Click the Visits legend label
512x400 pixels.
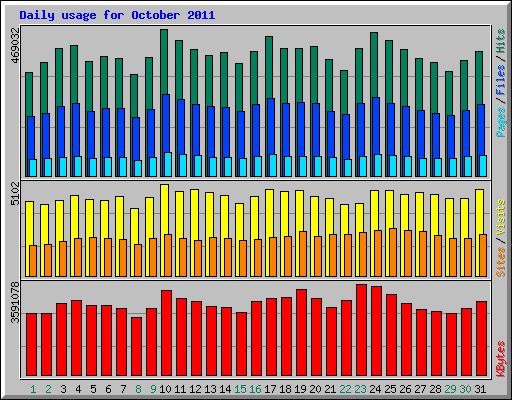501,217
